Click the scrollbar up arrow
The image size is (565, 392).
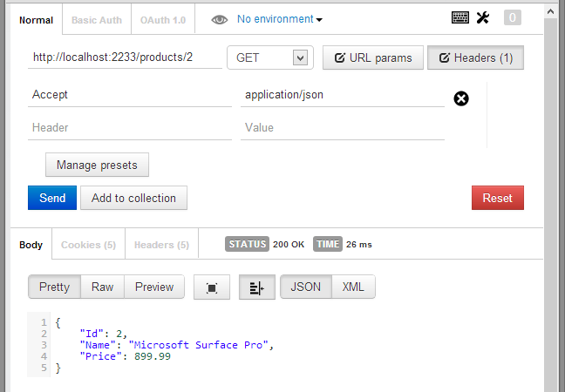pos(550,11)
